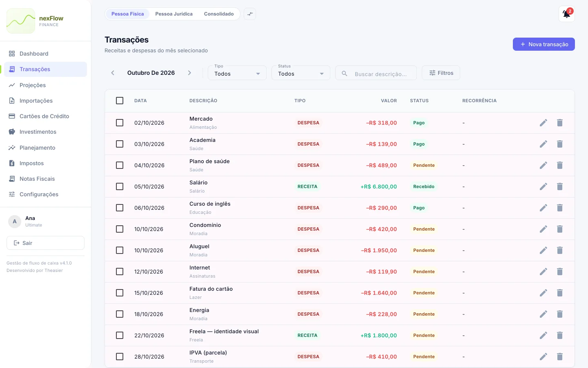Edit the Fatura do cartão transaction
The height and width of the screenshot is (368, 588).
pos(543,293)
